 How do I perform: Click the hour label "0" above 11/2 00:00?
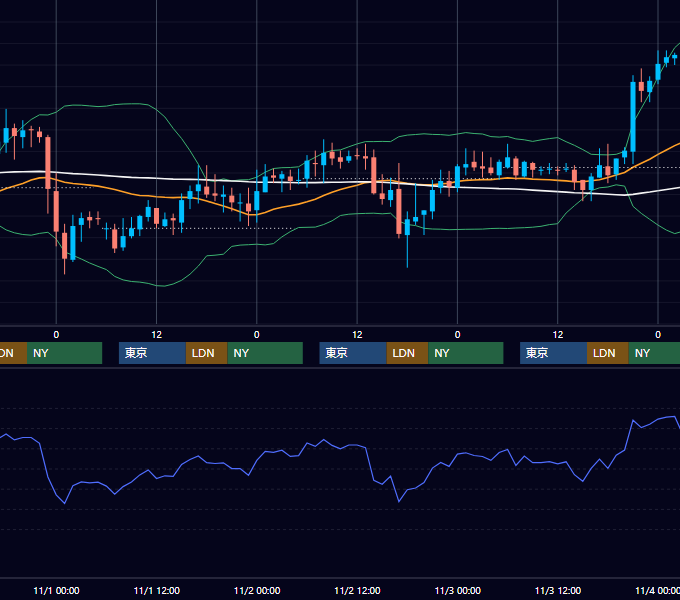point(257,335)
